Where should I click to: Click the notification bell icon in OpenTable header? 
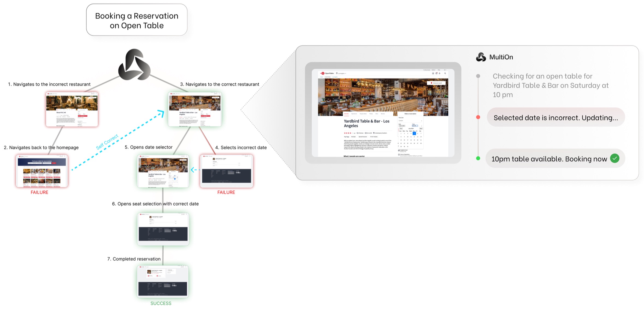click(439, 73)
